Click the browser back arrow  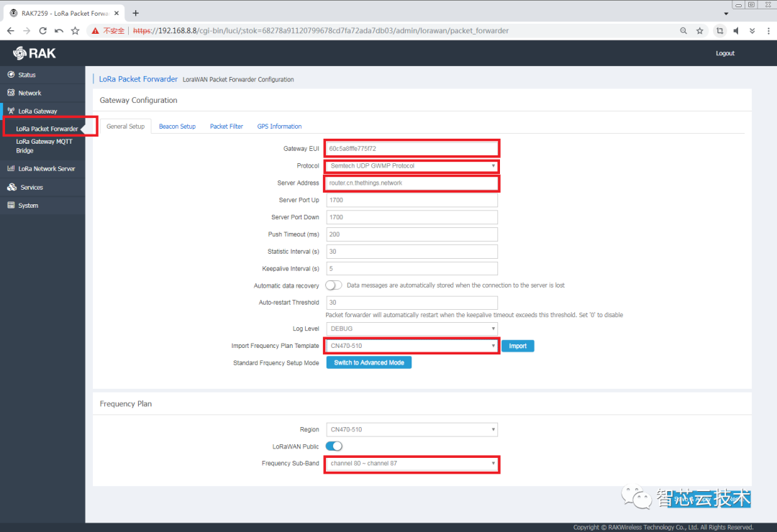tap(10, 31)
